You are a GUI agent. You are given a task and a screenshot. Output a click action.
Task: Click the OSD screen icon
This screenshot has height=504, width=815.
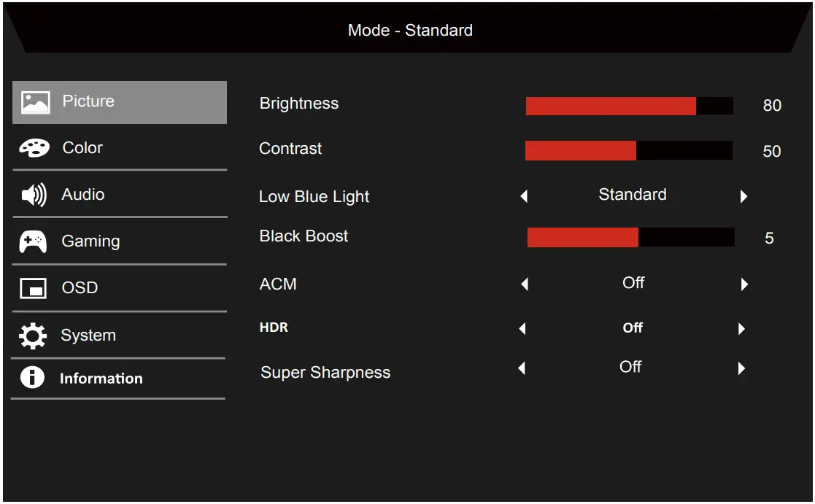(33, 288)
